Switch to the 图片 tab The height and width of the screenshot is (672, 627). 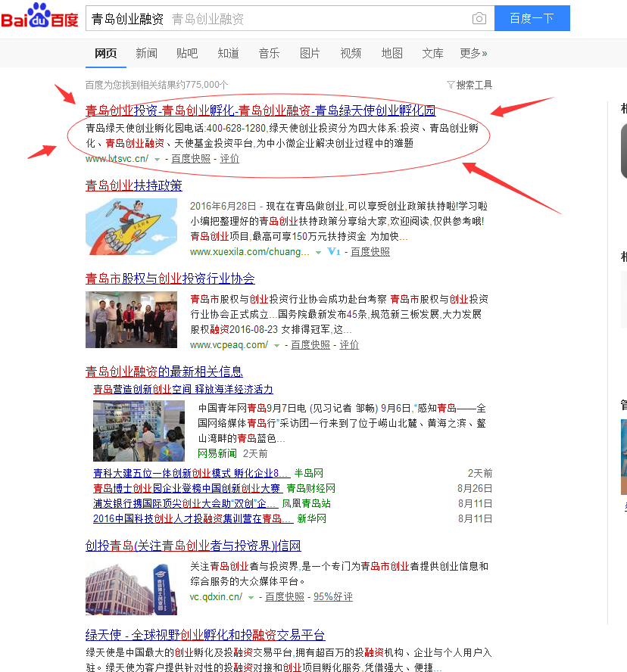(x=310, y=54)
